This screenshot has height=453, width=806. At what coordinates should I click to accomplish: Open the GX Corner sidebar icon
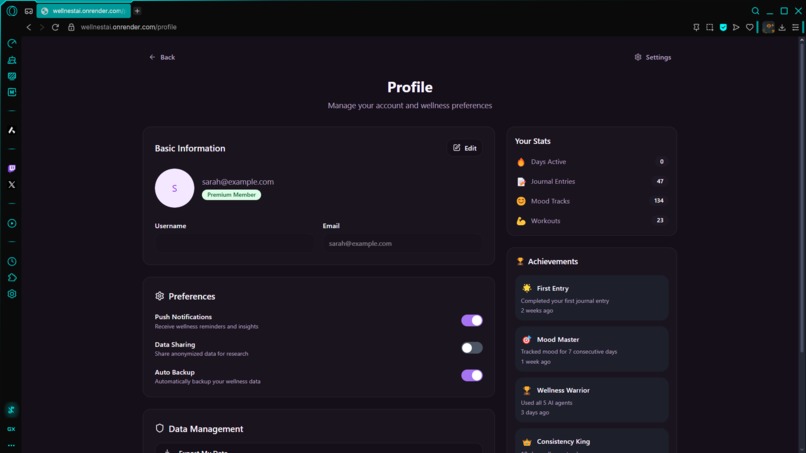[11, 429]
